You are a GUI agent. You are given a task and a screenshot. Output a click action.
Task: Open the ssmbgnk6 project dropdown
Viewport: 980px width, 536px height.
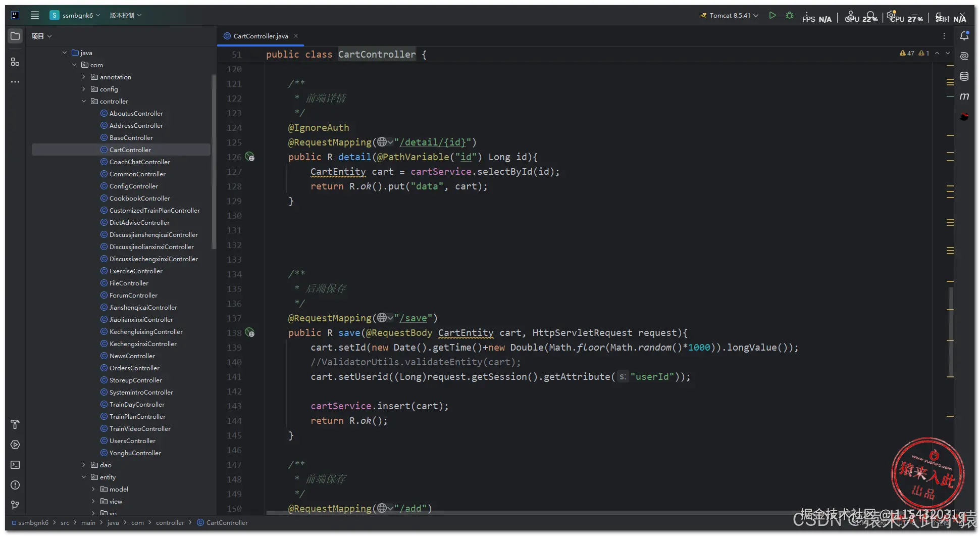(75, 15)
